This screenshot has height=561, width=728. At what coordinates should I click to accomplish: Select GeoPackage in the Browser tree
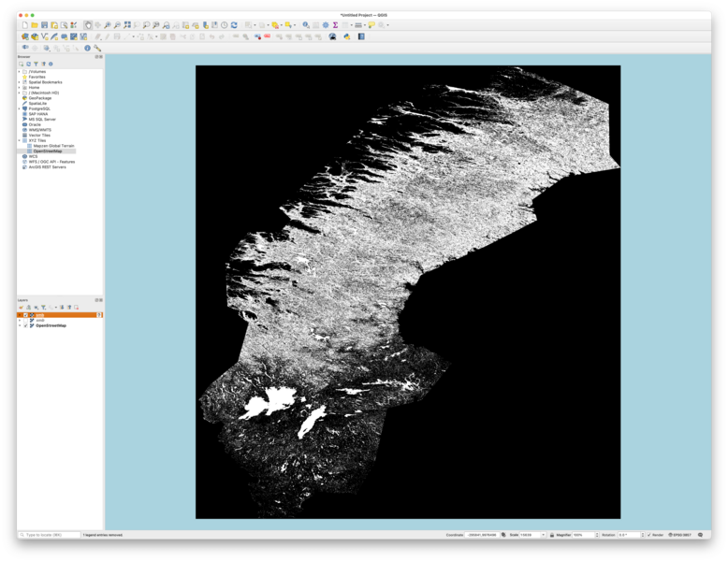40,98
